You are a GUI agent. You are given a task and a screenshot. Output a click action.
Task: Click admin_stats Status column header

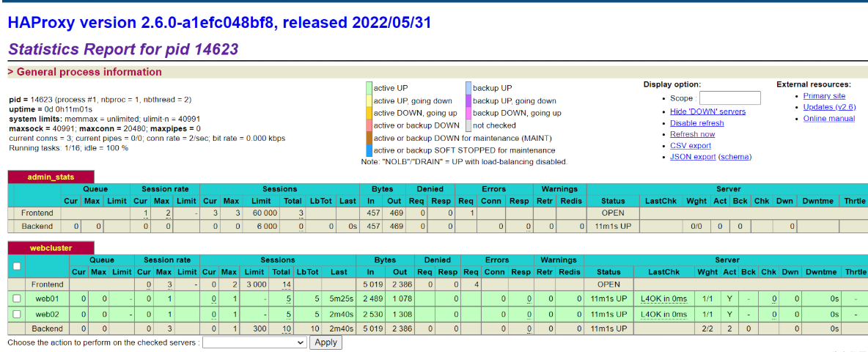[x=613, y=201]
